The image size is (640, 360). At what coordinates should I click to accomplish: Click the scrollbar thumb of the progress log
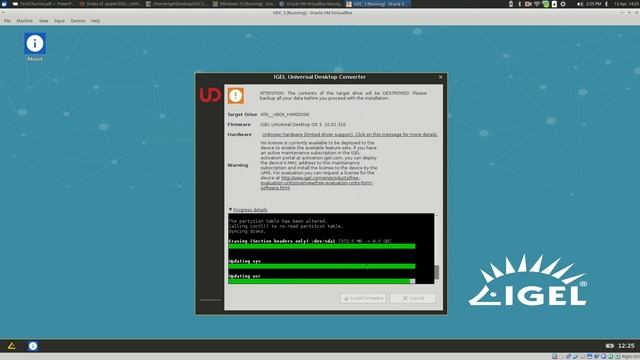tap(437, 272)
